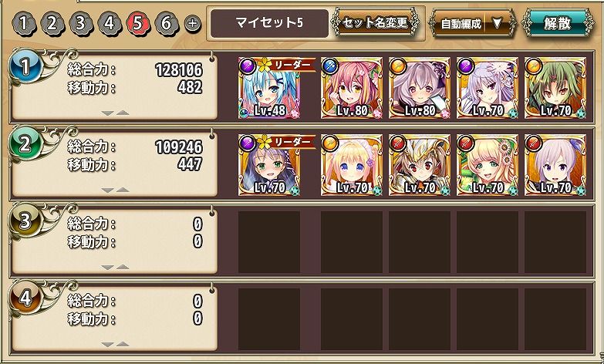The height and width of the screenshot is (364, 604).
Task: Move party 3 up with the up arrow
Action: tap(123, 267)
